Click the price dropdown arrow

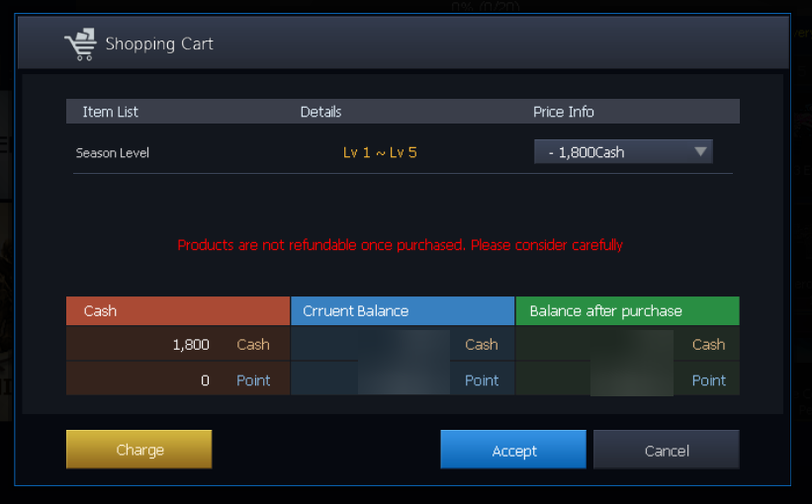pyautogui.click(x=700, y=152)
